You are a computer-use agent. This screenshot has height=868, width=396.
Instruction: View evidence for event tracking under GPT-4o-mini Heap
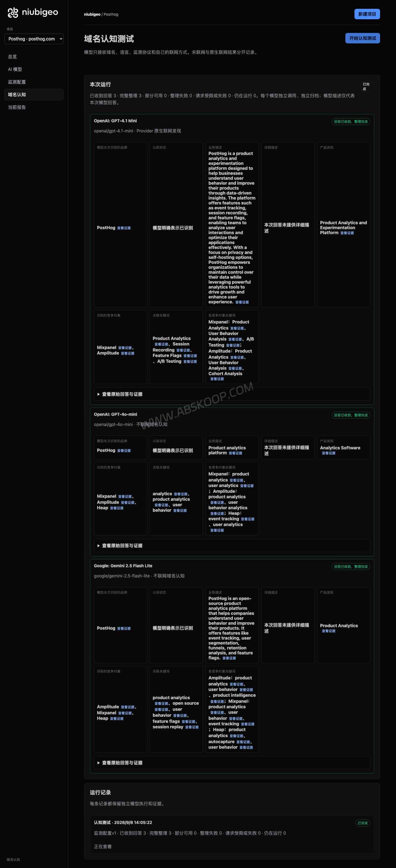tap(248, 519)
